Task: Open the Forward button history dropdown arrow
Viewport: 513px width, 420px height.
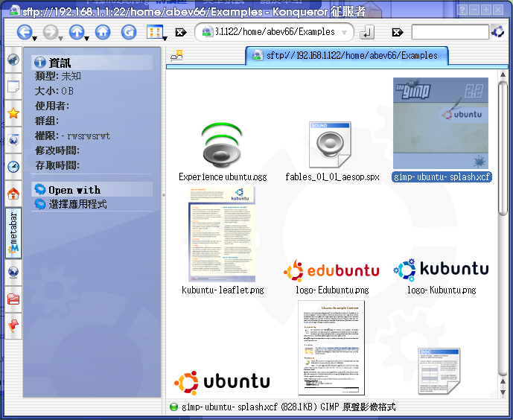Action: [x=60, y=39]
